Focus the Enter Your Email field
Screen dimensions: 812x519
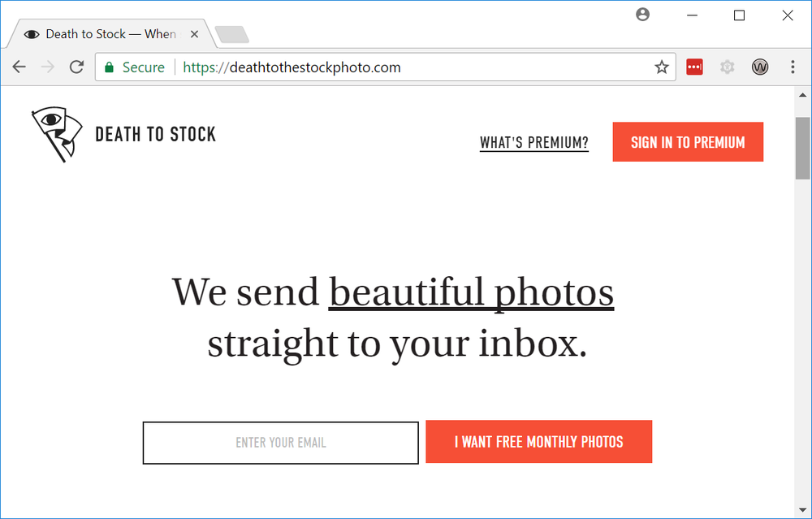click(x=281, y=443)
